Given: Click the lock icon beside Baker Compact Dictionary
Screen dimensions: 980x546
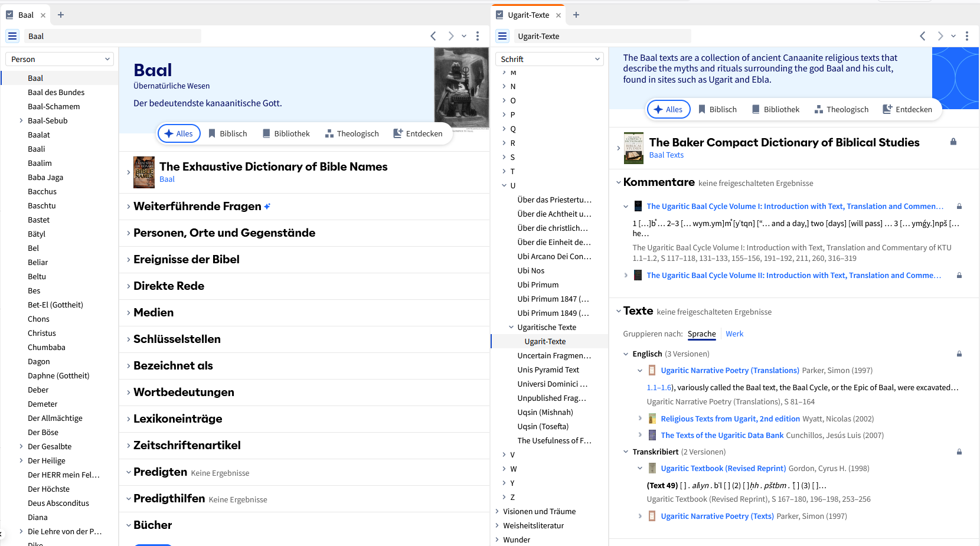Looking at the screenshot, I should coord(953,142).
